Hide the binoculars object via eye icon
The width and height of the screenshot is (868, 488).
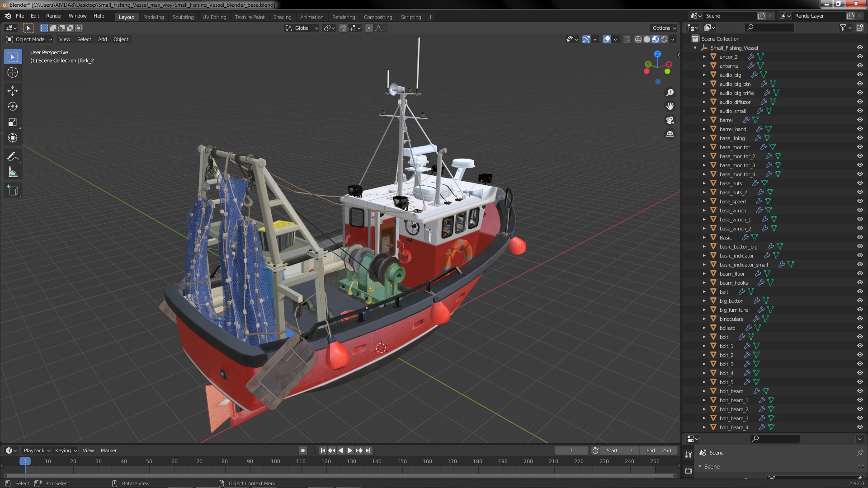point(859,319)
